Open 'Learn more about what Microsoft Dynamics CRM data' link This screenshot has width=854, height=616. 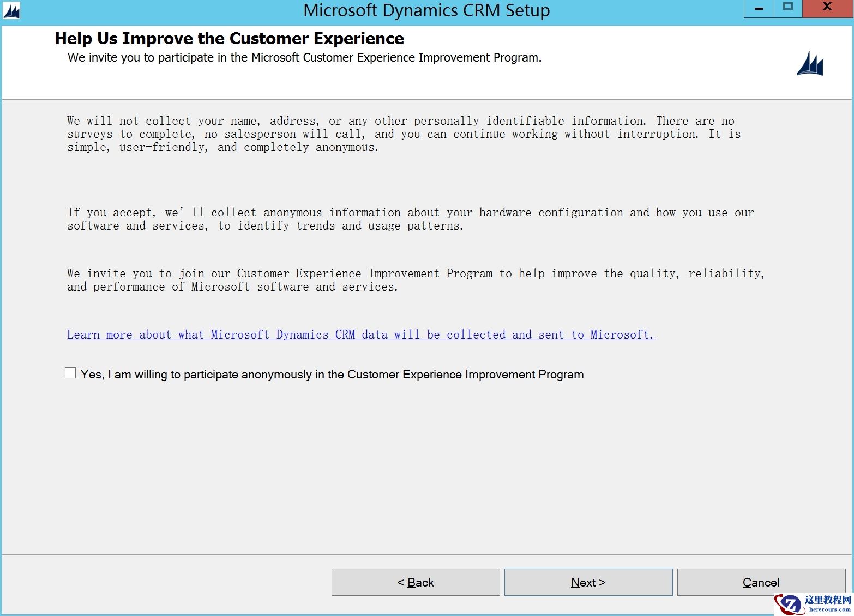coord(361,334)
